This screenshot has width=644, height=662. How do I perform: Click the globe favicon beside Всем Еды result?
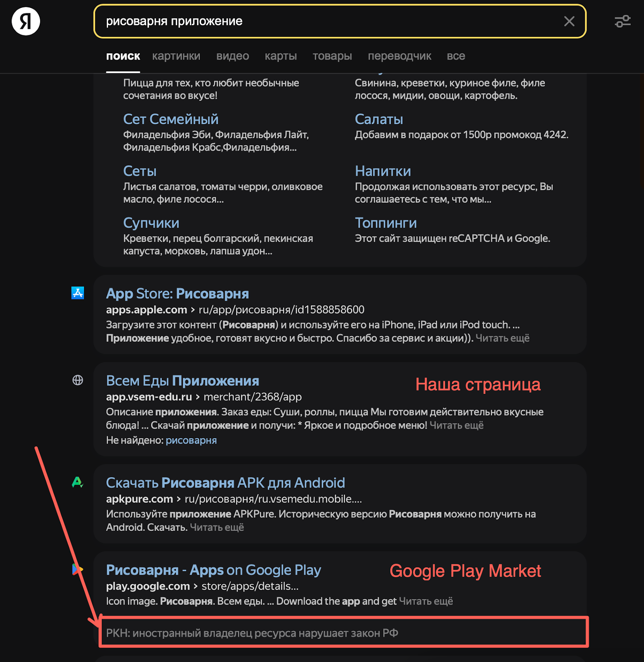78,380
